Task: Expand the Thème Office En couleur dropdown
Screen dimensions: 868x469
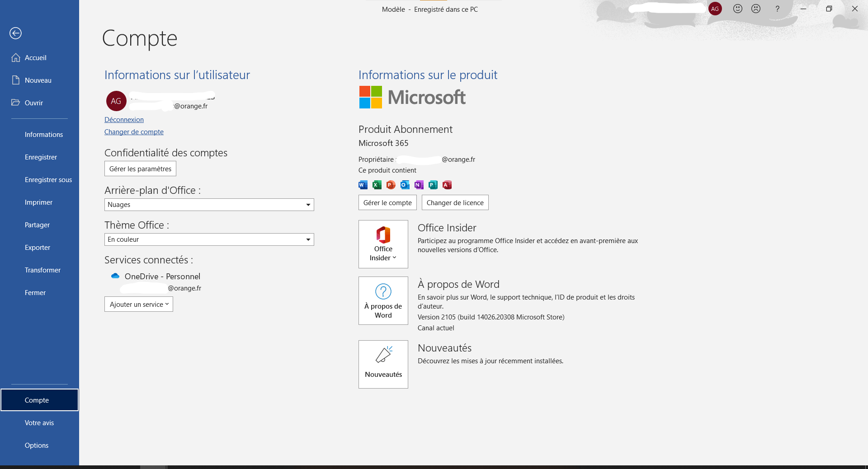Action: coord(209,239)
